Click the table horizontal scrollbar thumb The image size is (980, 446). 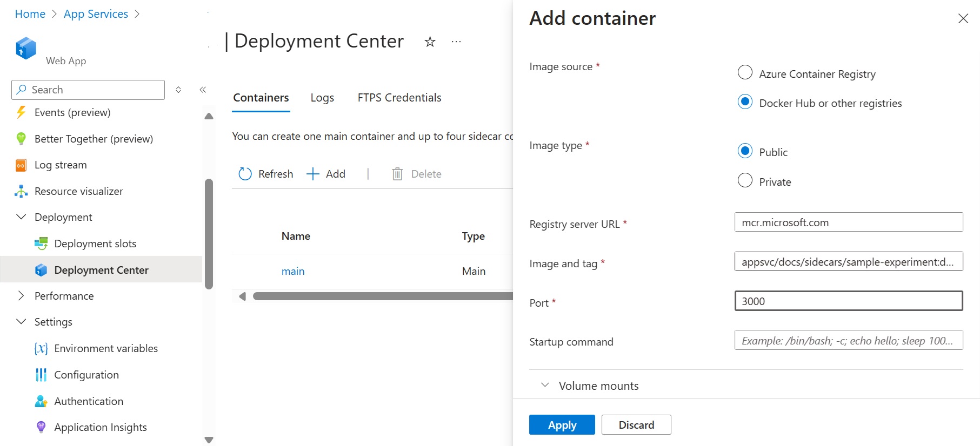(383, 296)
